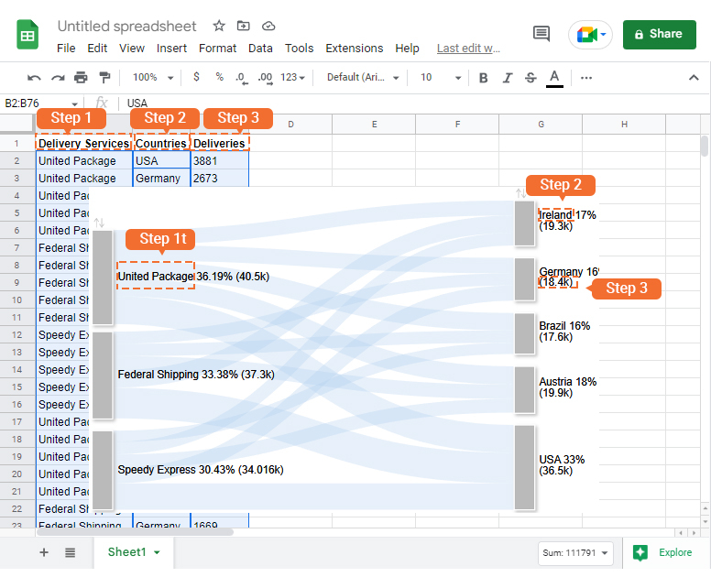Viewport: 711px width, 588px height.
Task: Open the Edit menu
Action: point(97,48)
